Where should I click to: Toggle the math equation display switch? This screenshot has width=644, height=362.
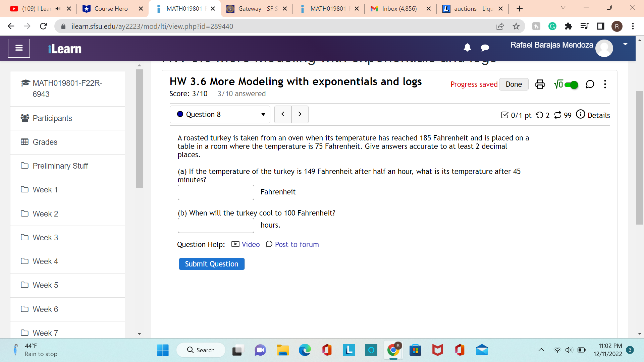[571, 85]
